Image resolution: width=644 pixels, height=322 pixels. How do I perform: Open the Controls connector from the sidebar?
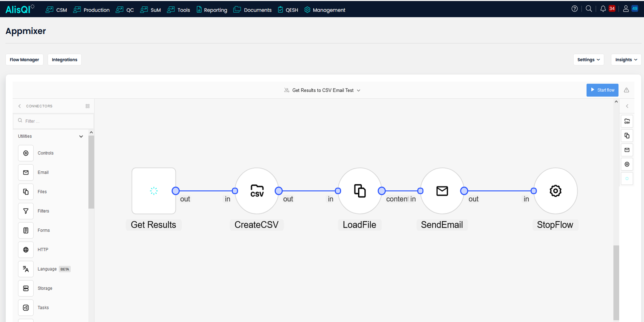click(x=26, y=153)
